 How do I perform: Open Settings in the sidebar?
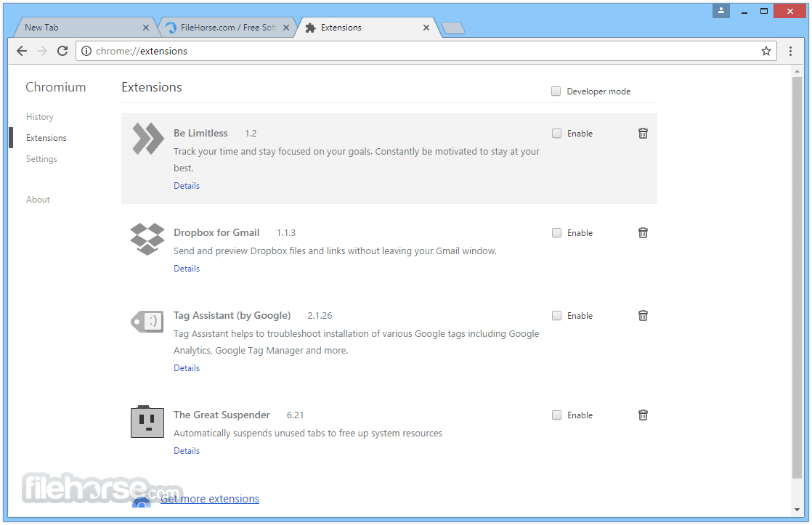(x=41, y=159)
